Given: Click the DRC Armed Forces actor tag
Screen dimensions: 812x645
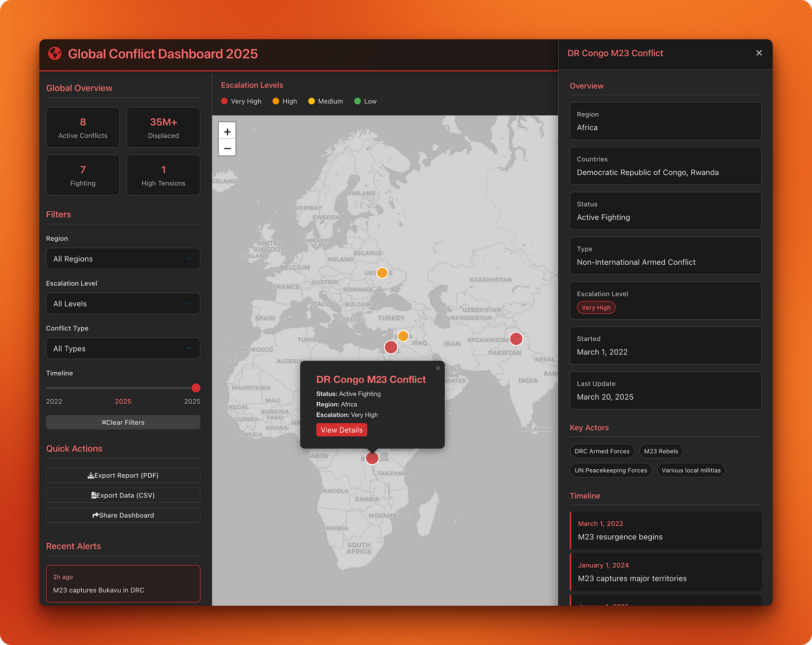Looking at the screenshot, I should (602, 451).
